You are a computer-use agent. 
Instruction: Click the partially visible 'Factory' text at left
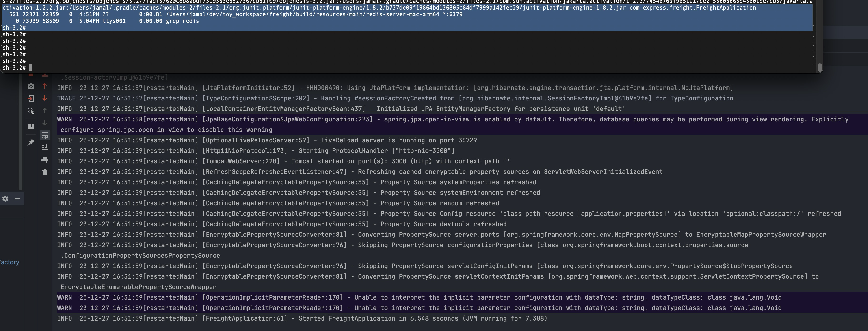(x=10, y=262)
